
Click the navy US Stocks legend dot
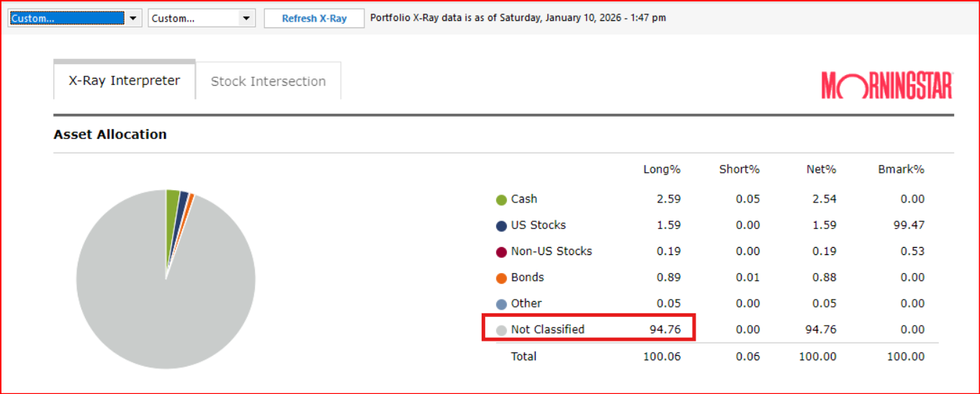tap(501, 225)
